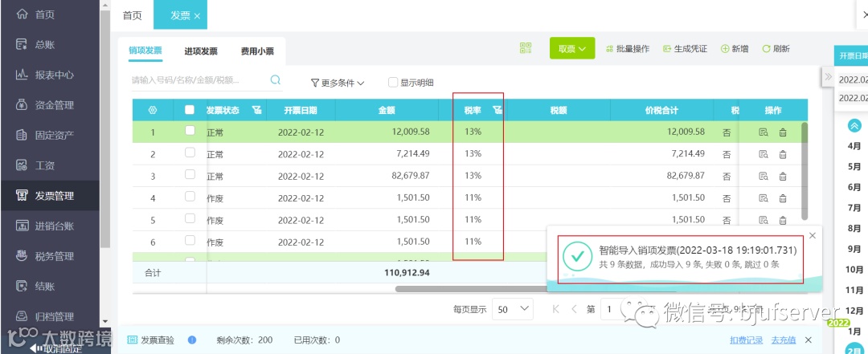Check the box for row 1
The width and height of the screenshot is (868, 354).
pos(190,131)
